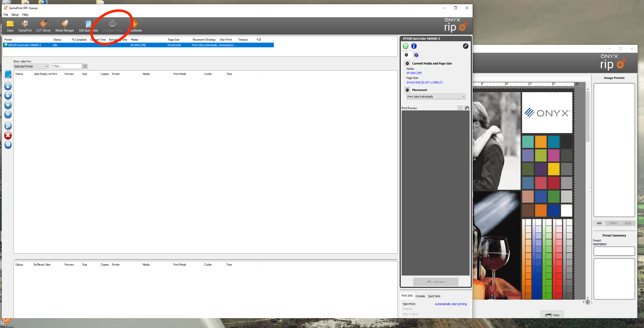The height and width of the screenshot is (328, 644).
Task: Open the Help menu
Action: click(x=25, y=15)
